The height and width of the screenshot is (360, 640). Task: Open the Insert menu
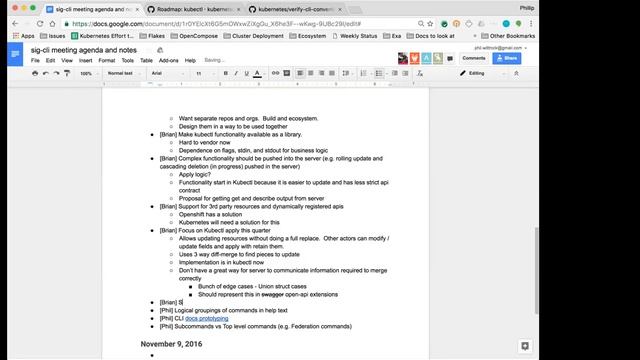(x=85, y=60)
